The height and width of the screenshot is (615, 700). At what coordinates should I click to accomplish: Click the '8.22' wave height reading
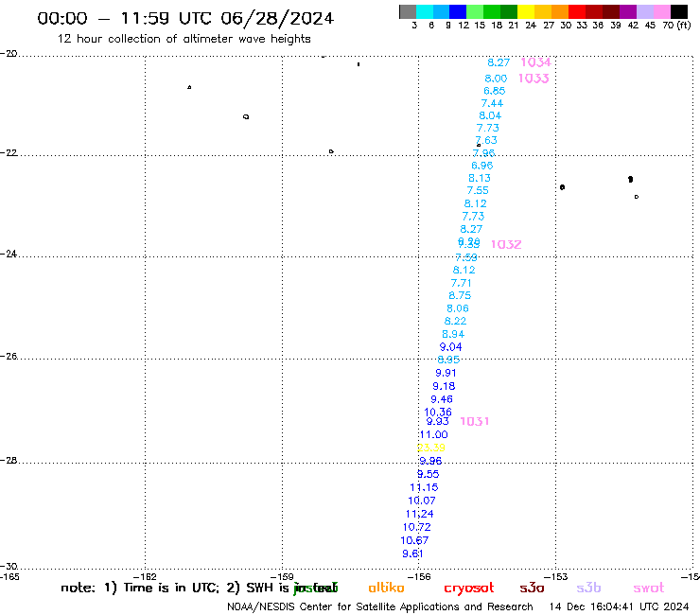(455, 321)
